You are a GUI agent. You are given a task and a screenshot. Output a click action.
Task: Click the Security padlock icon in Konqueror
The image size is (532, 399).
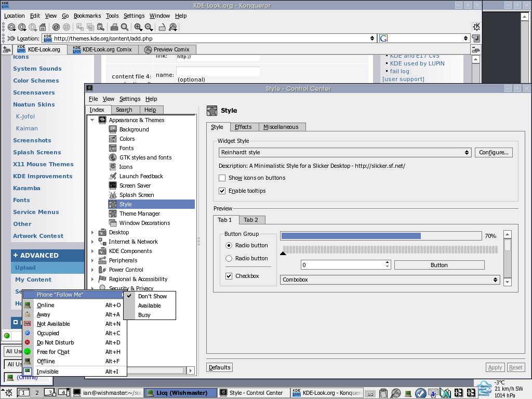coord(162,27)
